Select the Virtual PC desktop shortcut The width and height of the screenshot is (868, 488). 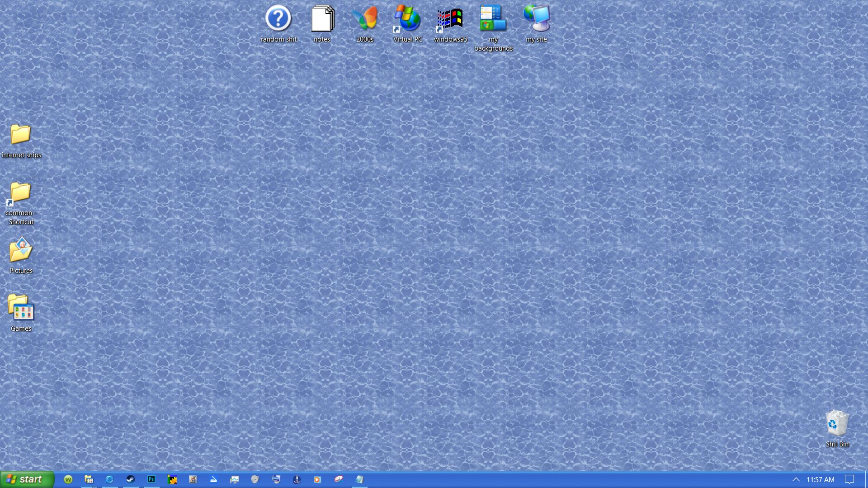(407, 19)
